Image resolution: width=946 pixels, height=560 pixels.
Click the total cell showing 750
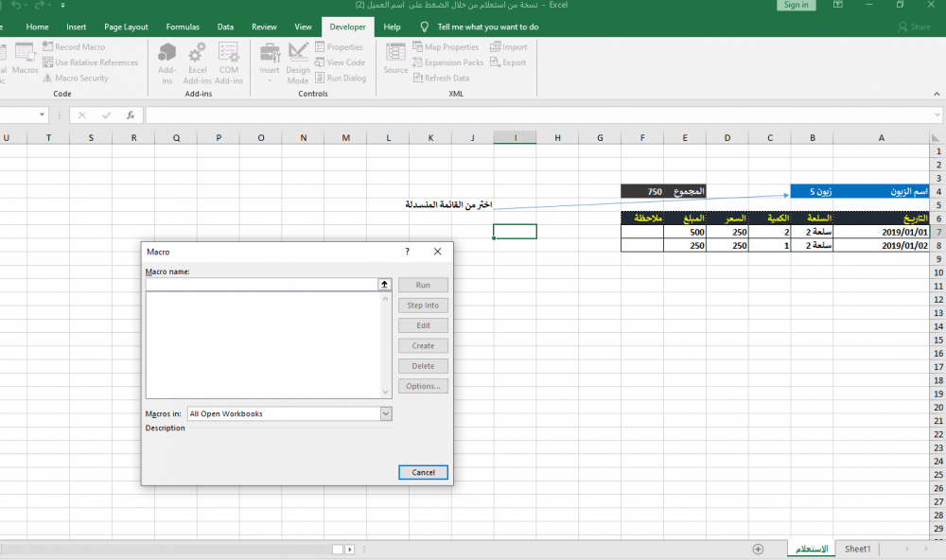click(x=642, y=191)
